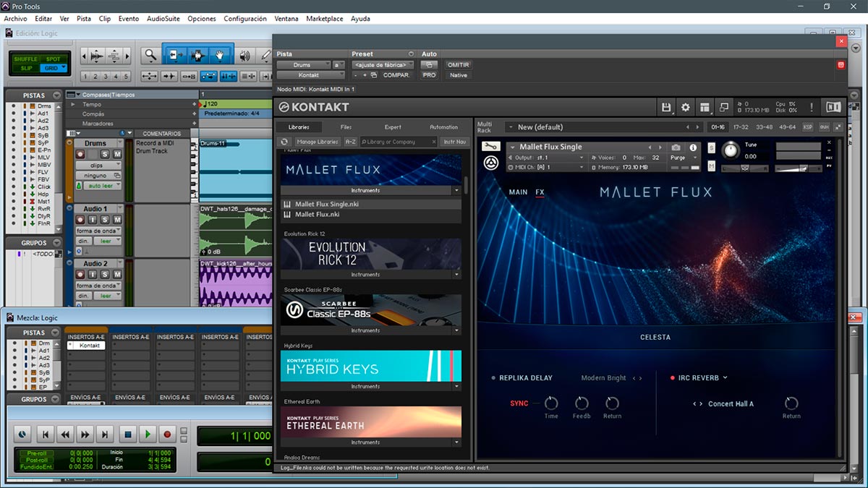Record-enable the Audio 1 track
868x488 pixels.
(x=80, y=220)
